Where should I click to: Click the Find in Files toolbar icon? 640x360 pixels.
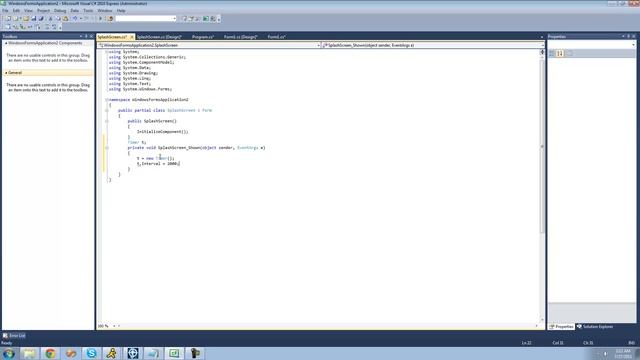coord(110,19)
